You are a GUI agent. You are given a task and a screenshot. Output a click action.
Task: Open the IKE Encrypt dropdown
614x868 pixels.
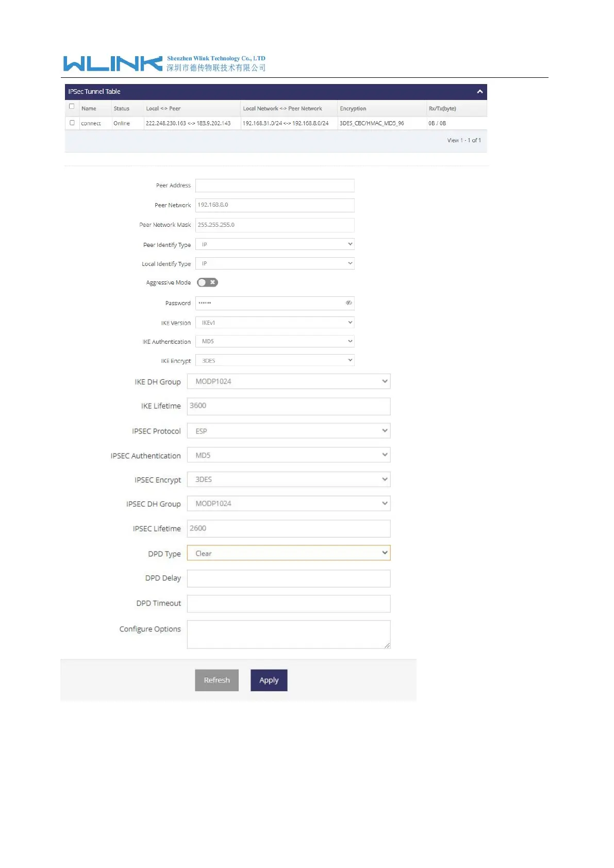coord(275,360)
